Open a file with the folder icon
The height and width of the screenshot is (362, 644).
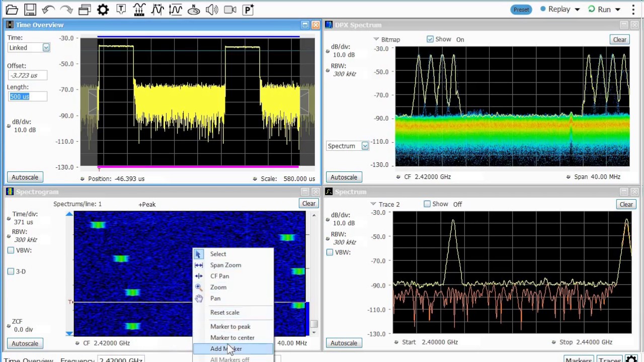[x=12, y=9]
